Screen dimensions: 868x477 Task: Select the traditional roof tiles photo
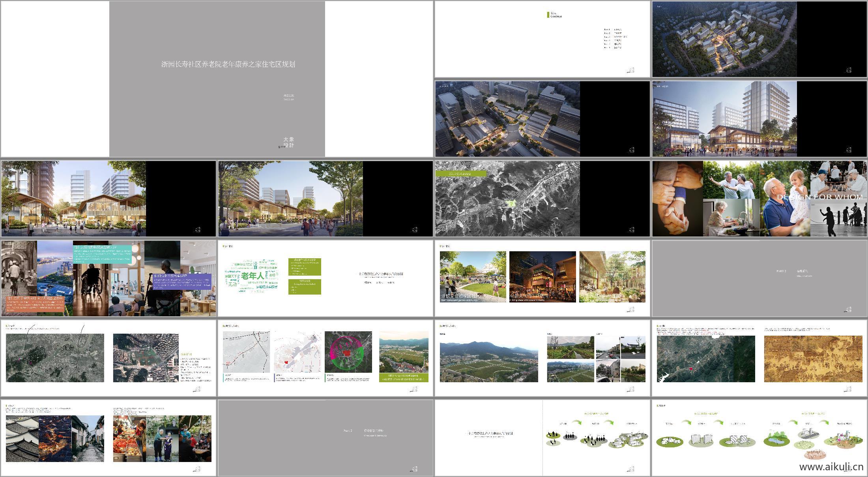[22, 438]
